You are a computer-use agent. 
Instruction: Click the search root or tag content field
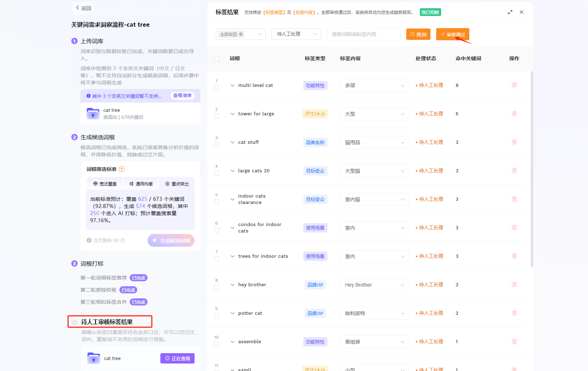point(364,34)
